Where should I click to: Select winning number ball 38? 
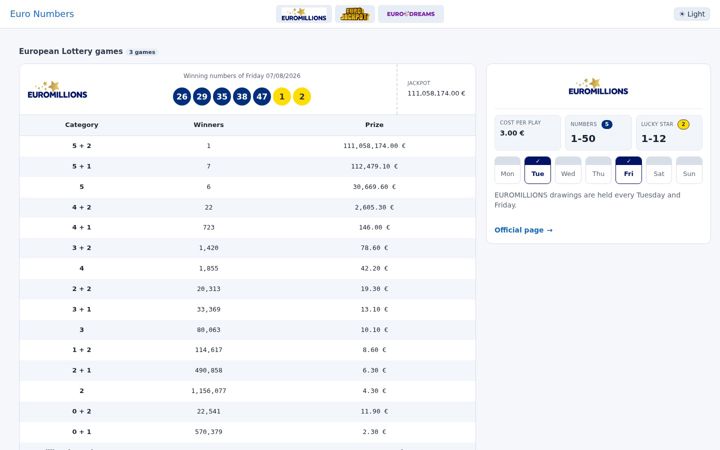242,96
